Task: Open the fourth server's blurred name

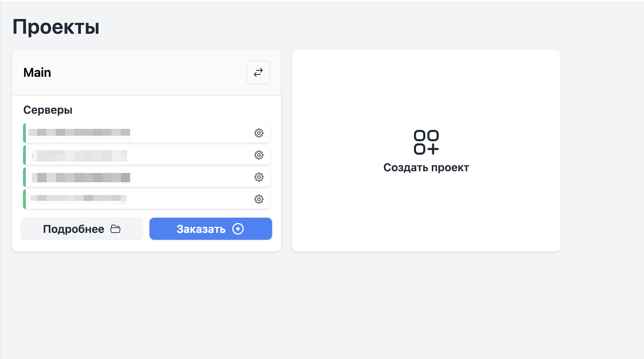Action: click(x=78, y=198)
